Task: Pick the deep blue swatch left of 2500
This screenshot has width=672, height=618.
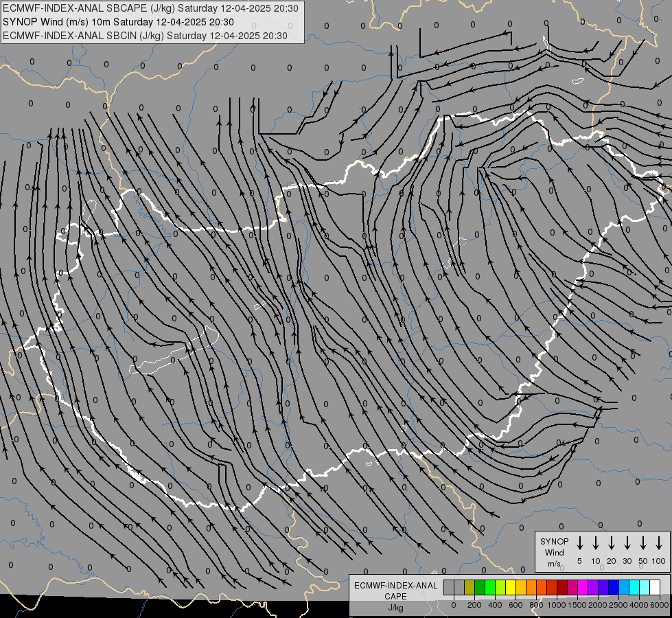Action: 613,587
